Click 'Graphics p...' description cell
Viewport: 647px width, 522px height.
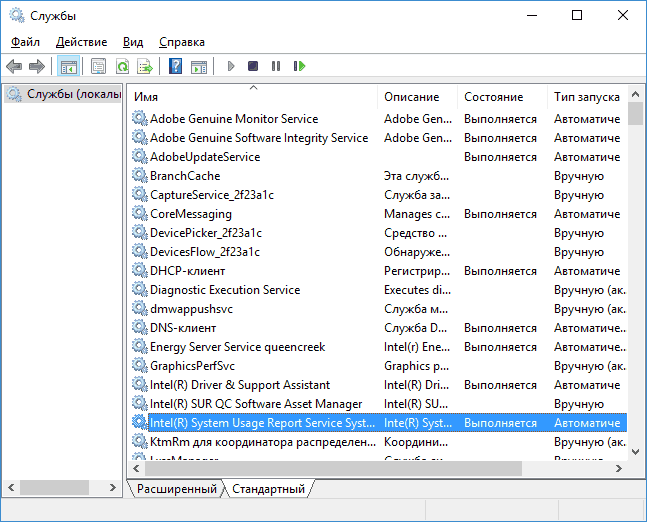pos(416,365)
